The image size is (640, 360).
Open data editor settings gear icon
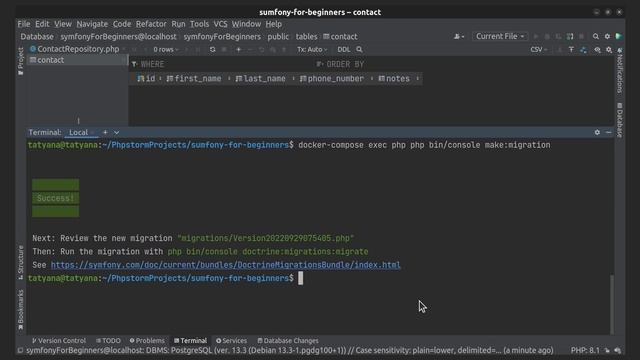pos(609,49)
